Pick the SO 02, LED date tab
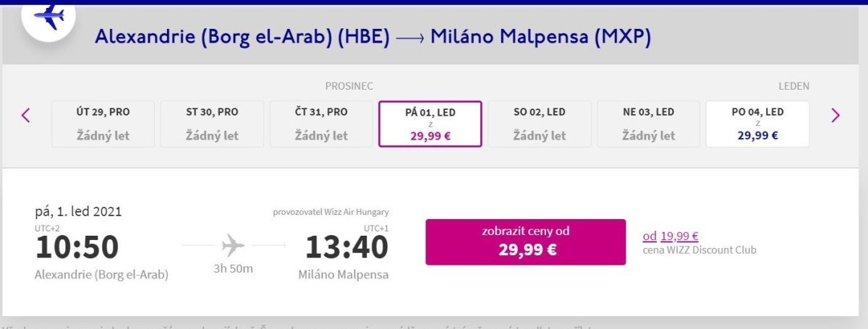The width and height of the screenshot is (868, 329). click(x=540, y=124)
